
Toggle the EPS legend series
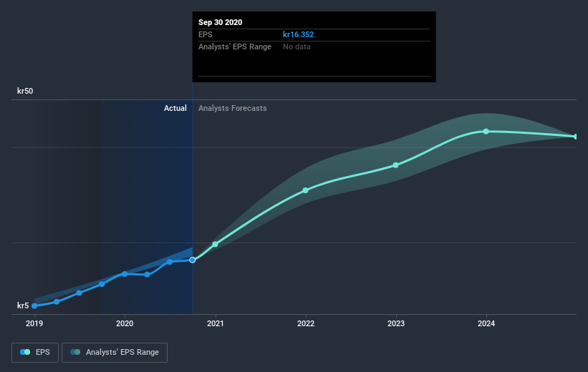point(35,352)
